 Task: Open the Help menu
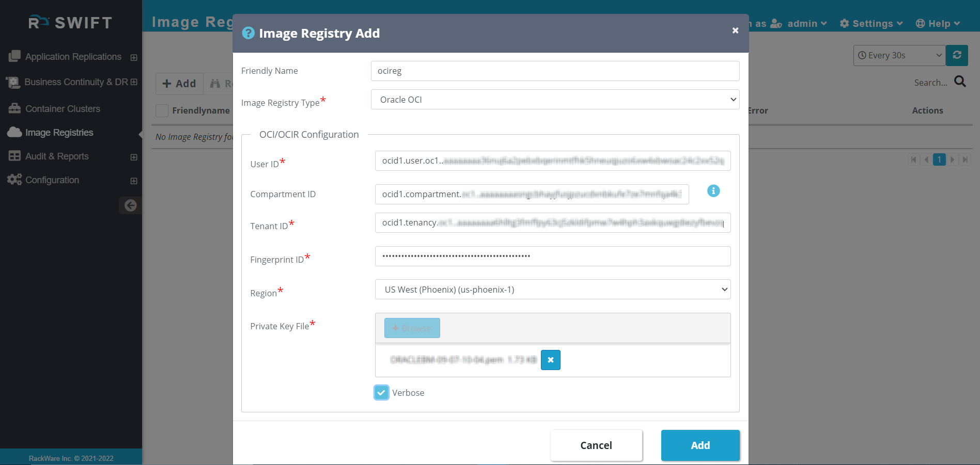point(938,23)
